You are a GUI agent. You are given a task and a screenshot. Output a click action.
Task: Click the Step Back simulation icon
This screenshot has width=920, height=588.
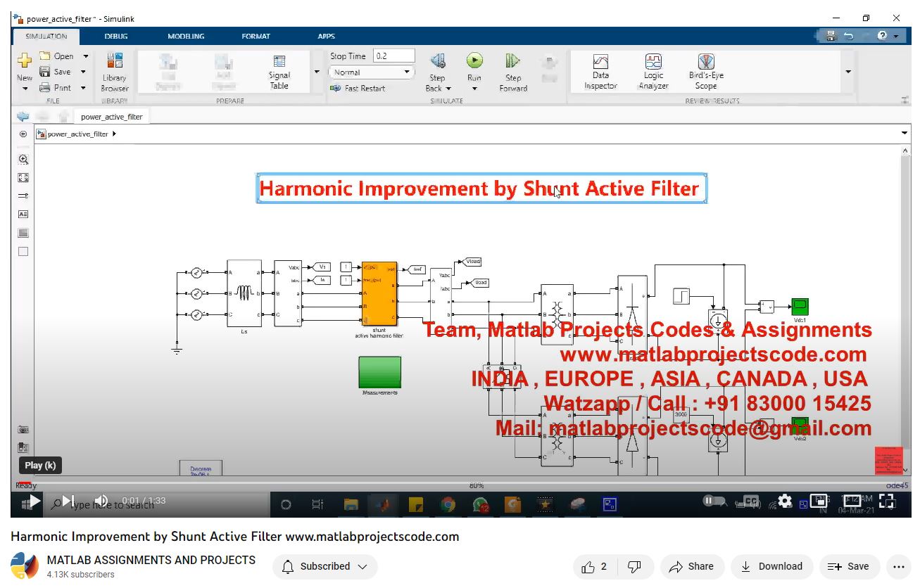click(437, 61)
